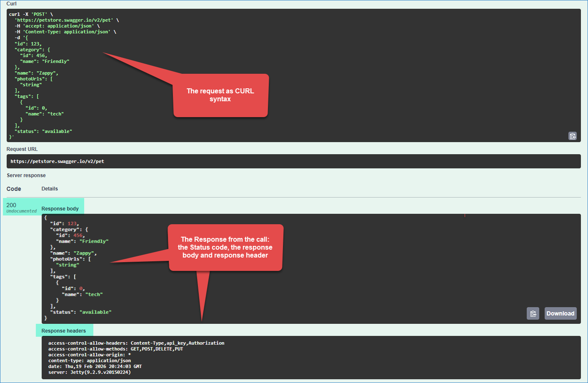Click the content-type response header line
The height and width of the screenshot is (383, 588).
pos(90,361)
